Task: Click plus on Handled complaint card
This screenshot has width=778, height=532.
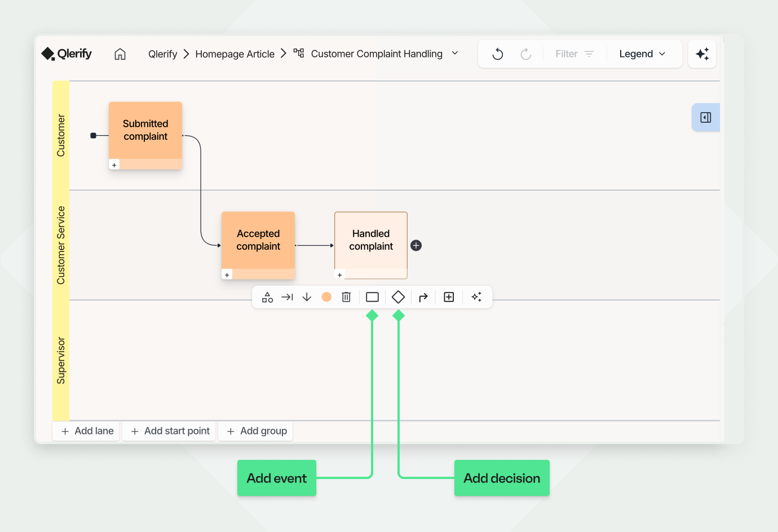Action: (x=339, y=275)
